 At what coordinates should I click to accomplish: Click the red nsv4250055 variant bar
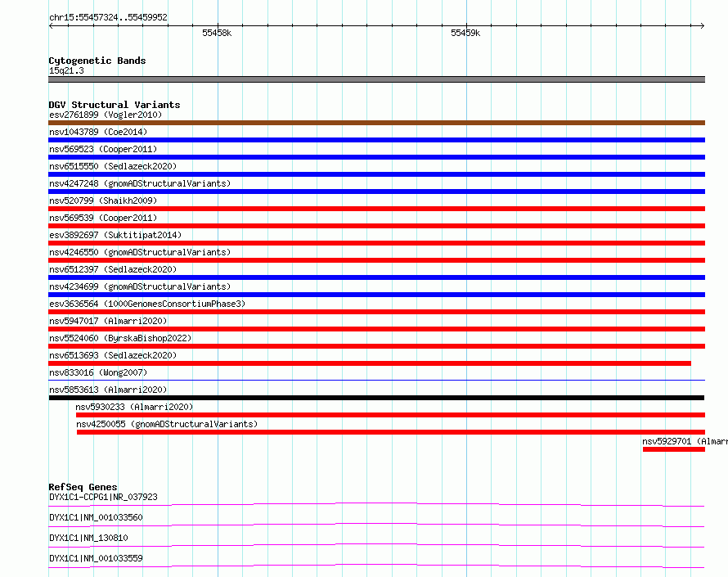(x=391, y=432)
